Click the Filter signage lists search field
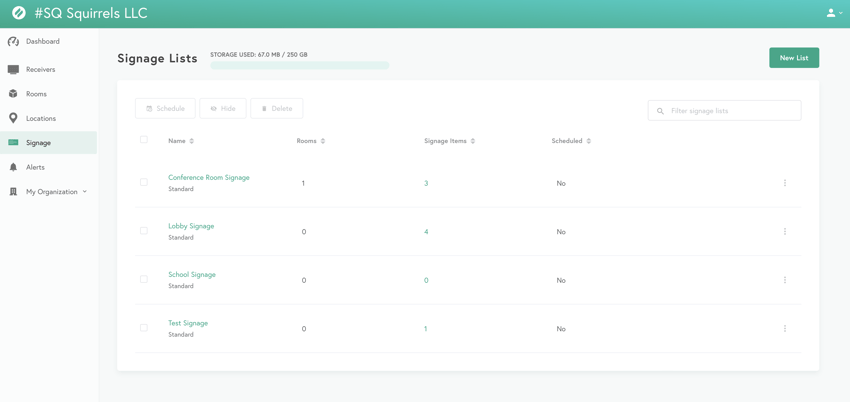 click(730, 111)
